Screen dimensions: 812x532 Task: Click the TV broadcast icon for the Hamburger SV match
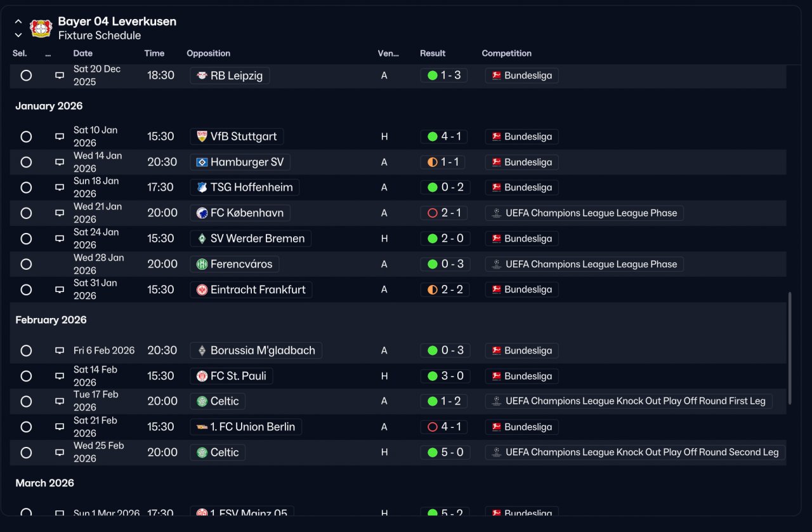click(x=60, y=162)
